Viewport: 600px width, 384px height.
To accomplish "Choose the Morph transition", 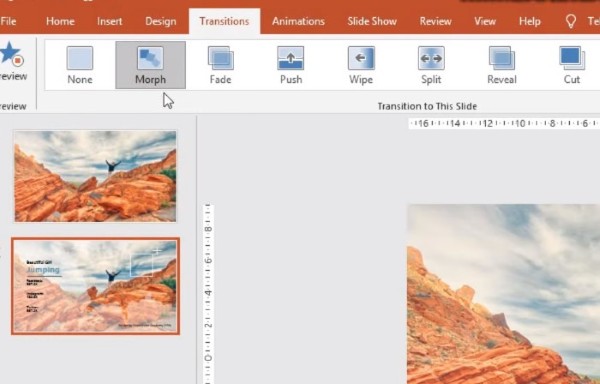I will point(150,65).
